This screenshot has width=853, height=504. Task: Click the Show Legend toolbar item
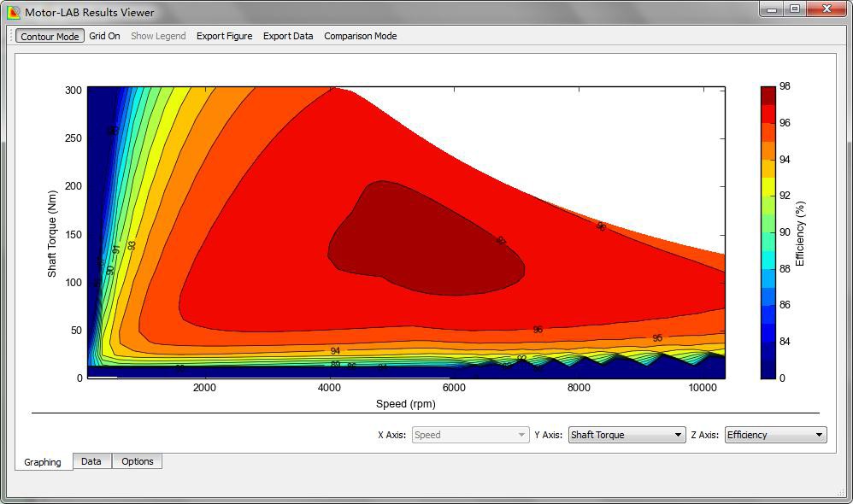pos(158,36)
